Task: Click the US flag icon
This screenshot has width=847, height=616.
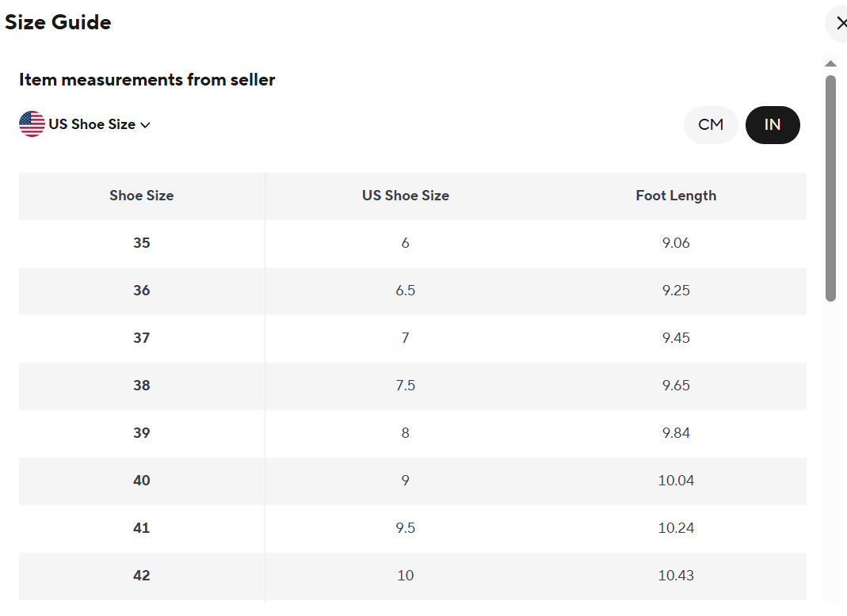Action: point(32,124)
